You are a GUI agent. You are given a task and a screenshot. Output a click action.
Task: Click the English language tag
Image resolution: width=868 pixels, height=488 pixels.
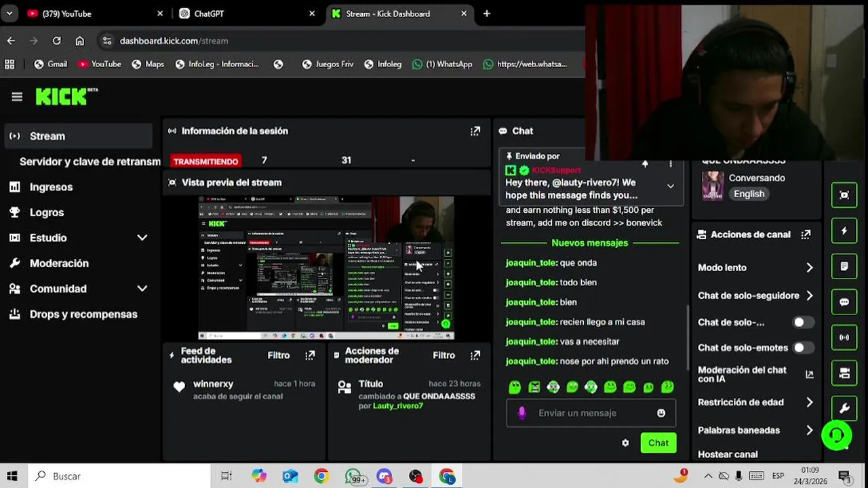(x=749, y=194)
